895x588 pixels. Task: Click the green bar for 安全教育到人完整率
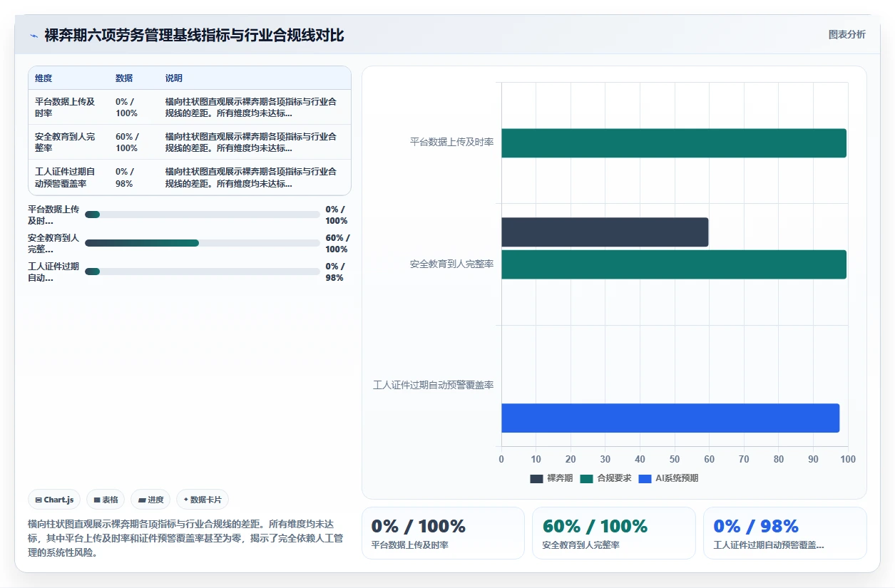tap(674, 264)
